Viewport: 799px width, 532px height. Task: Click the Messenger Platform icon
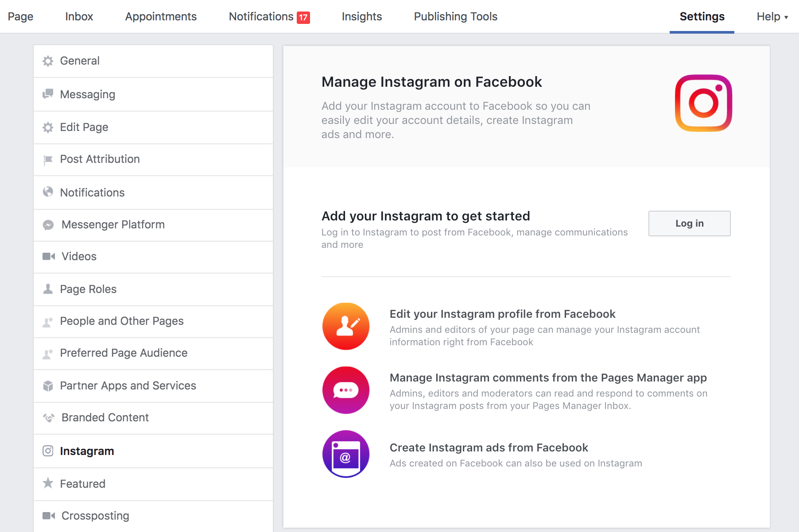tap(48, 225)
